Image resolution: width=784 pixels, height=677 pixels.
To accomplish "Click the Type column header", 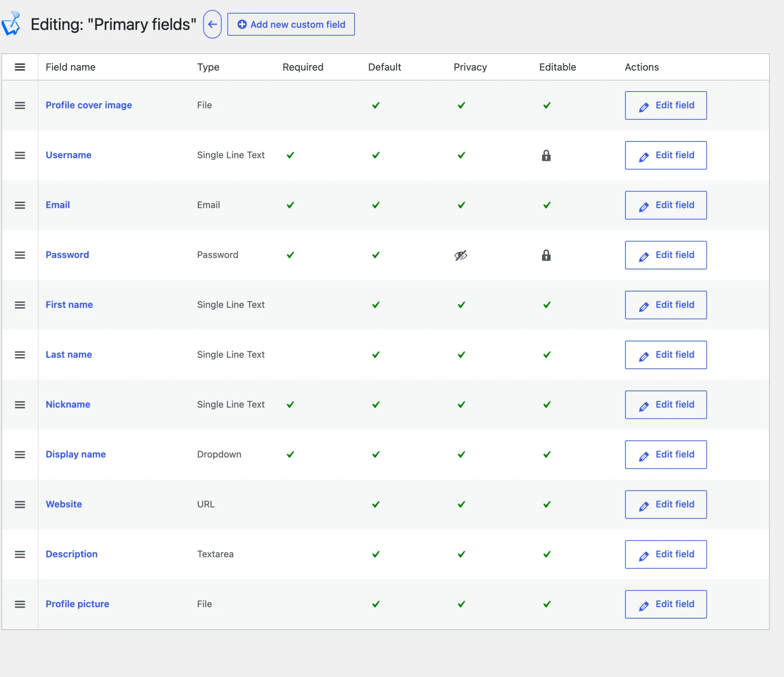I will click(x=208, y=67).
